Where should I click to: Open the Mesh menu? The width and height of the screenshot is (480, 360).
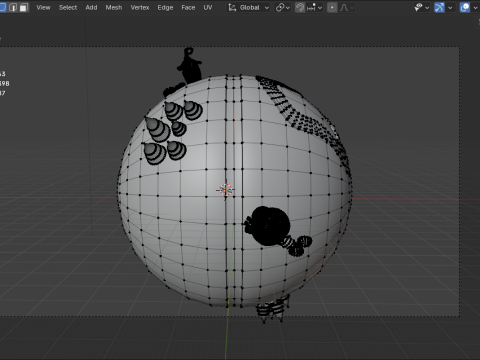coord(114,7)
